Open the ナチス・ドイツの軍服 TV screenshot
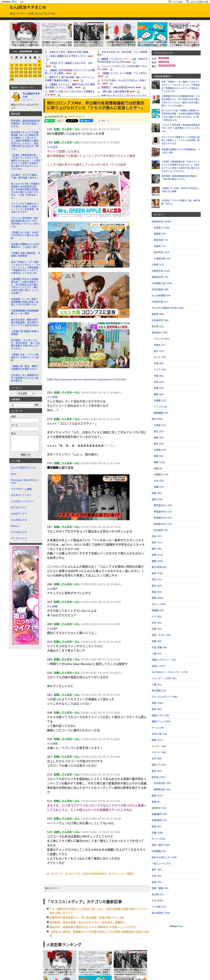The height and width of the screenshot is (980, 210). point(88,497)
